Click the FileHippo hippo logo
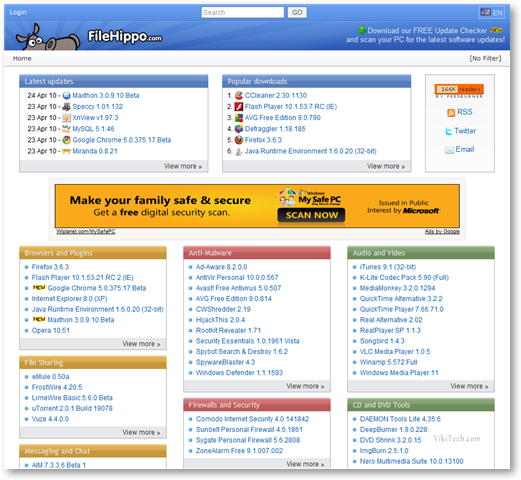Image resolution: width=521 pixels, height=480 pixels. point(47,37)
